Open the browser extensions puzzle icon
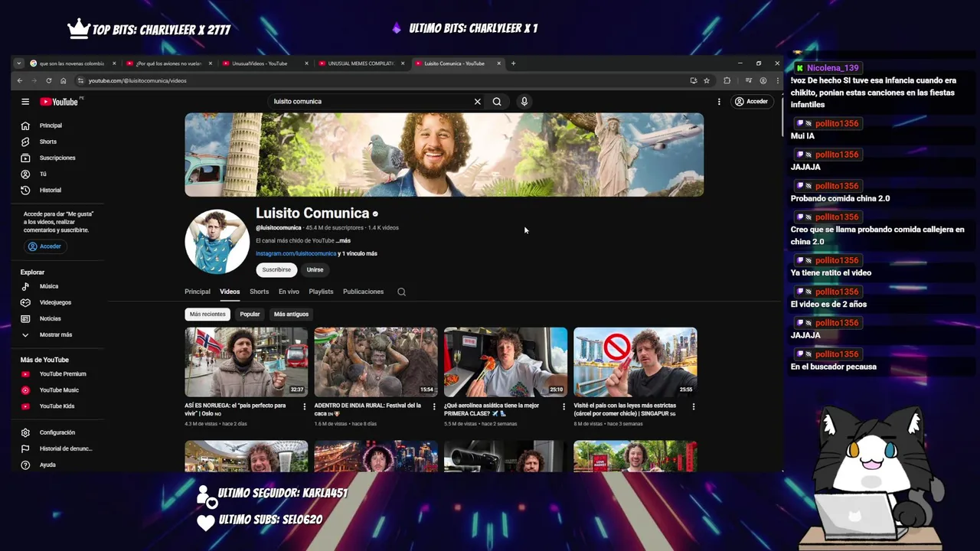 tap(727, 80)
